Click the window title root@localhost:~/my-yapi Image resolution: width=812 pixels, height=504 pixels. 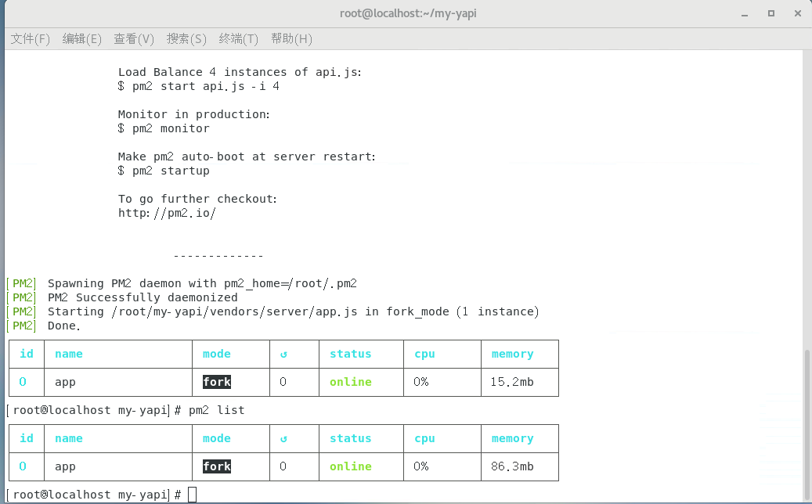406,13
